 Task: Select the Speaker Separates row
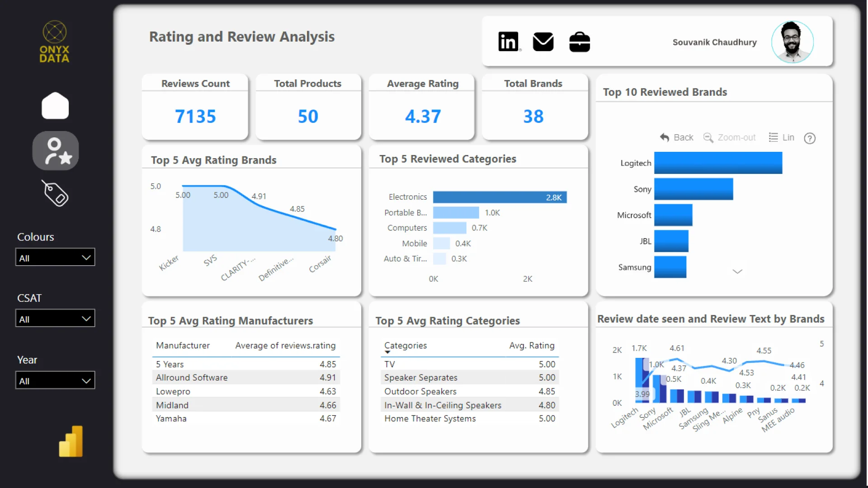470,377
